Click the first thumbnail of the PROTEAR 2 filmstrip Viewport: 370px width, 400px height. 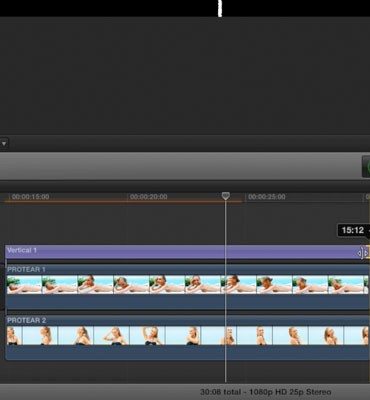point(14,335)
